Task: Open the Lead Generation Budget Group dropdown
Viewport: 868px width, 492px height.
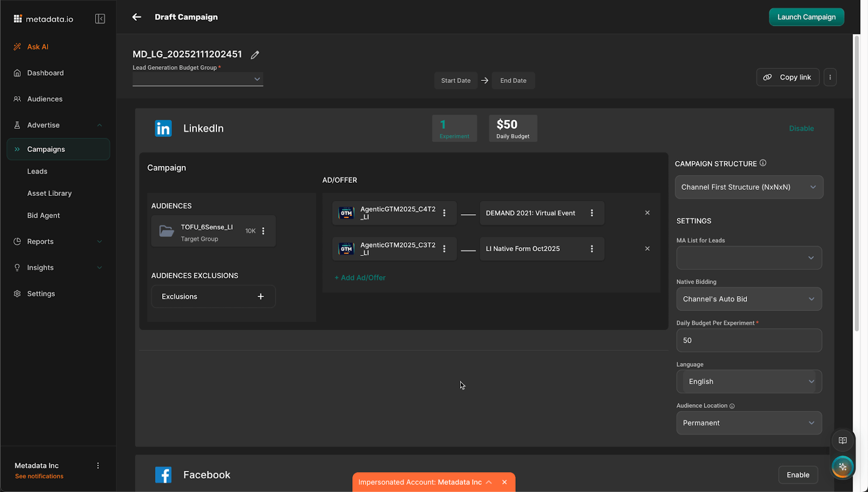Action: pos(197,79)
